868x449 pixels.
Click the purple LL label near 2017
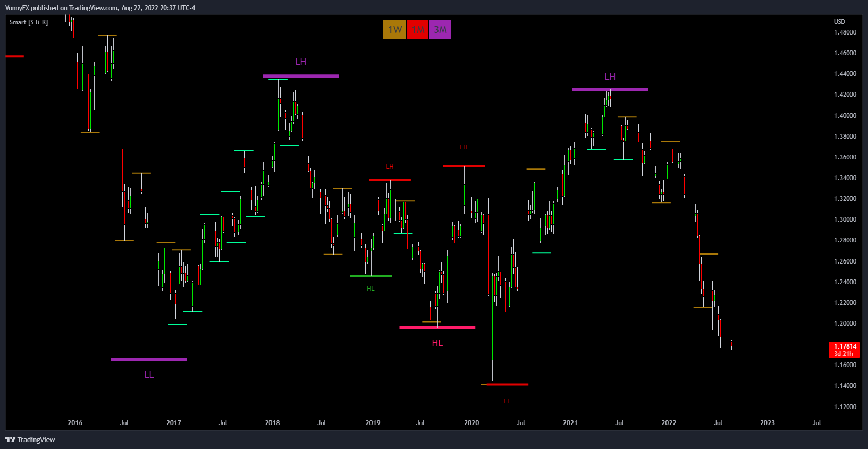(149, 375)
